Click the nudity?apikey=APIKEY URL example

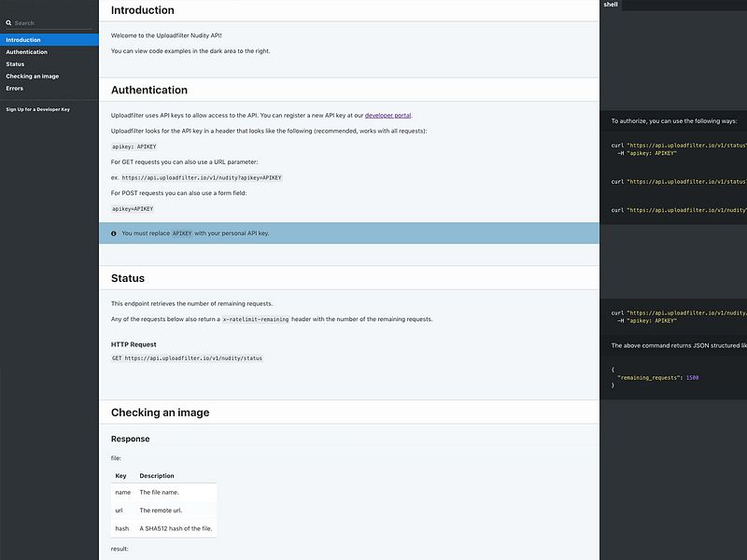point(202,177)
